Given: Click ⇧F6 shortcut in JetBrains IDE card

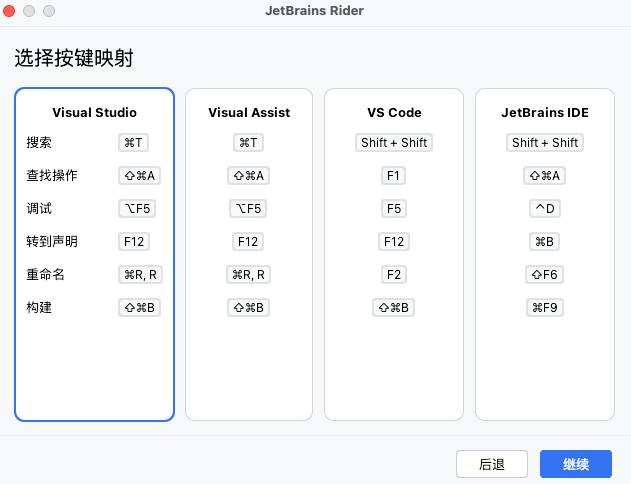Looking at the screenshot, I should tap(544, 274).
